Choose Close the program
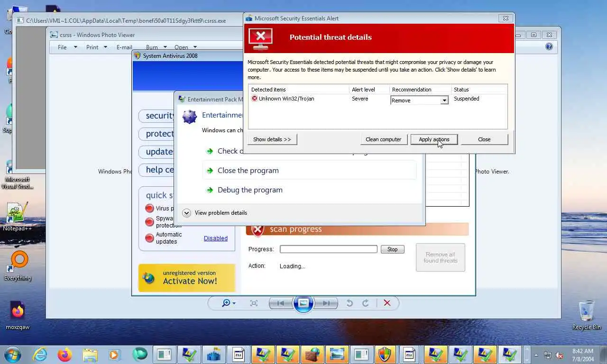The height and width of the screenshot is (364, 607). click(310, 171)
